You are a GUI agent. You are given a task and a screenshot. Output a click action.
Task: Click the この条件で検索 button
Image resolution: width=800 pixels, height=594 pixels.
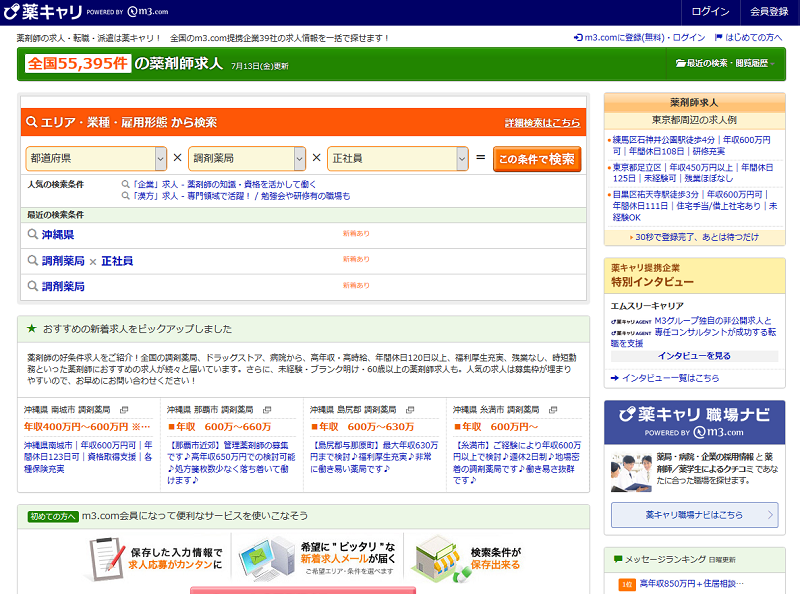537,159
